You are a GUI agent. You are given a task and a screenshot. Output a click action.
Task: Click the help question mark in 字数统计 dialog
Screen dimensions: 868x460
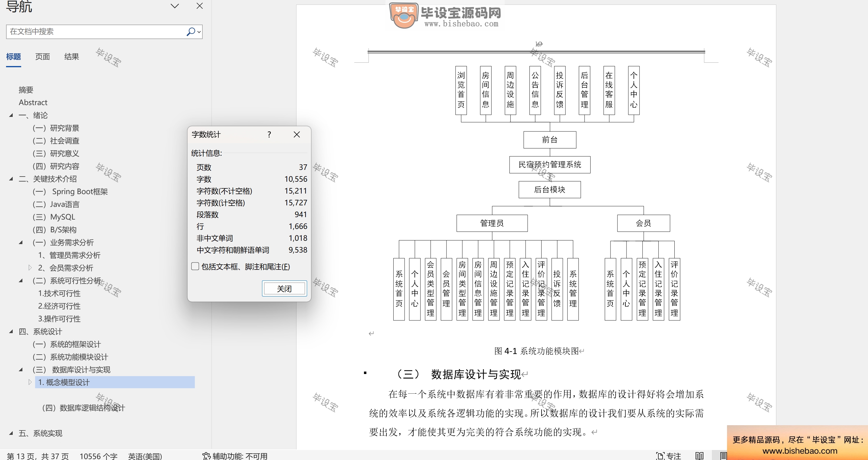[x=269, y=134]
